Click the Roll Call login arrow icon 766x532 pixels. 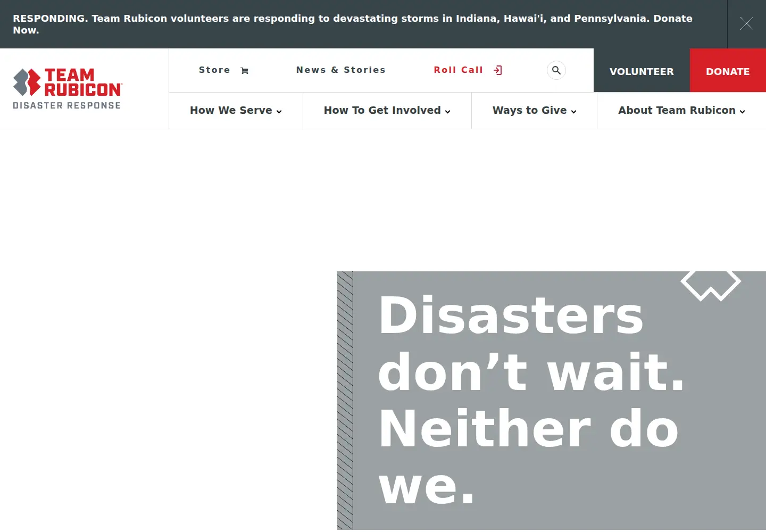point(498,70)
